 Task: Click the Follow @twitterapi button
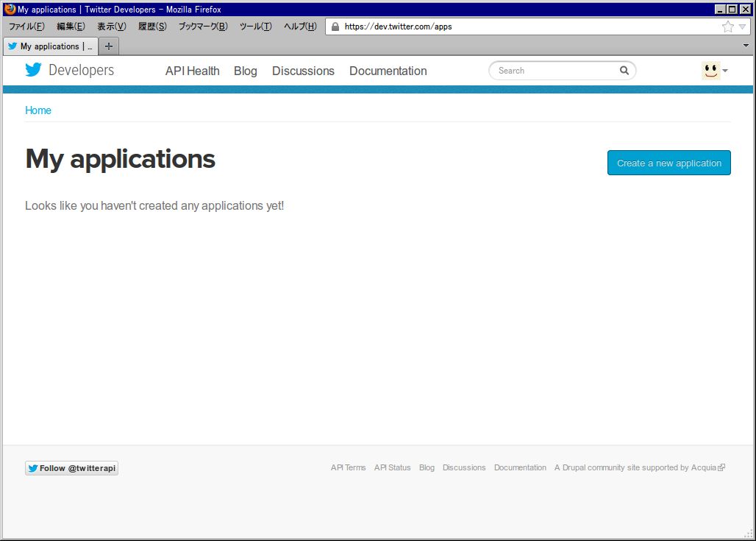tap(71, 468)
